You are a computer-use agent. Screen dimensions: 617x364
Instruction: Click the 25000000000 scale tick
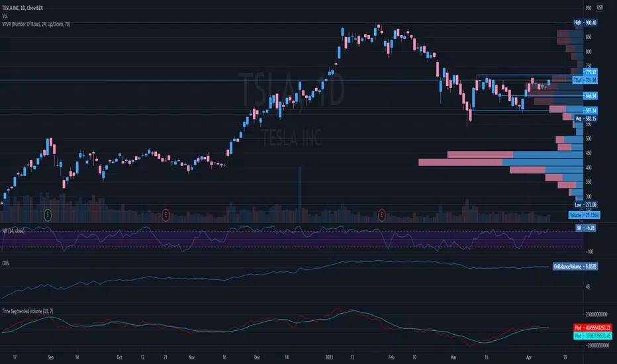[597, 315]
